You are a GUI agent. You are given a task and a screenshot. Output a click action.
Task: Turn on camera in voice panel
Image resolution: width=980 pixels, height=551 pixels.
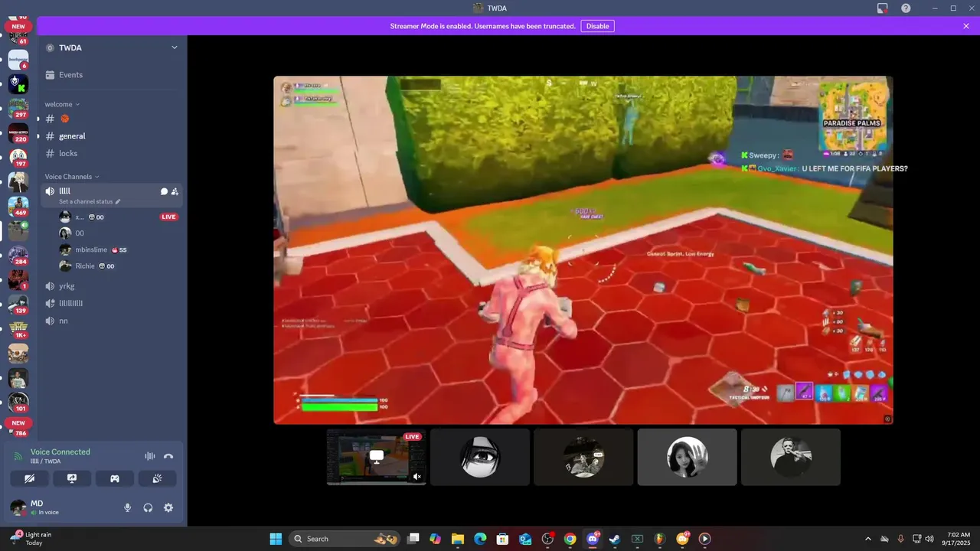(x=30, y=478)
